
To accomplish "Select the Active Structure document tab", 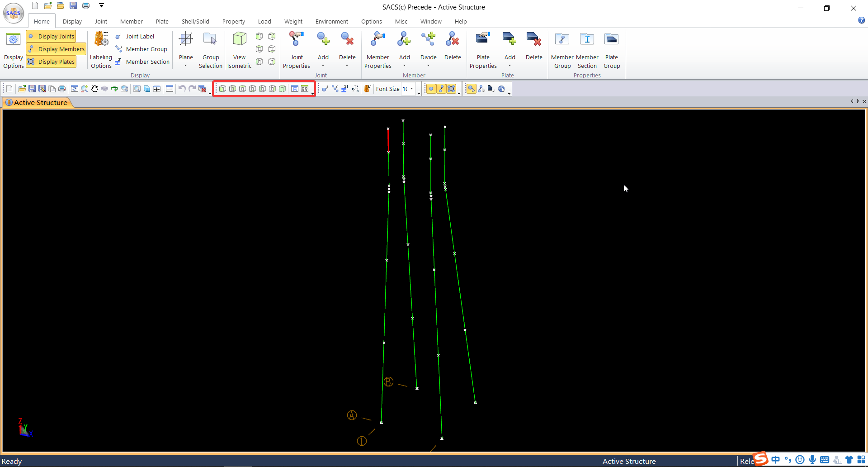I will [x=37, y=102].
